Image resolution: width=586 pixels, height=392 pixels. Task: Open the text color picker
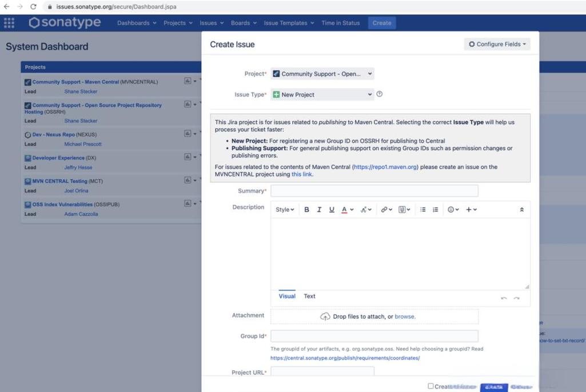347,210
